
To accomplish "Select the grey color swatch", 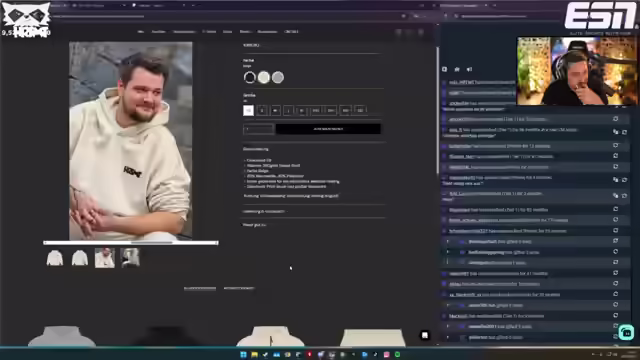I will click(278, 77).
